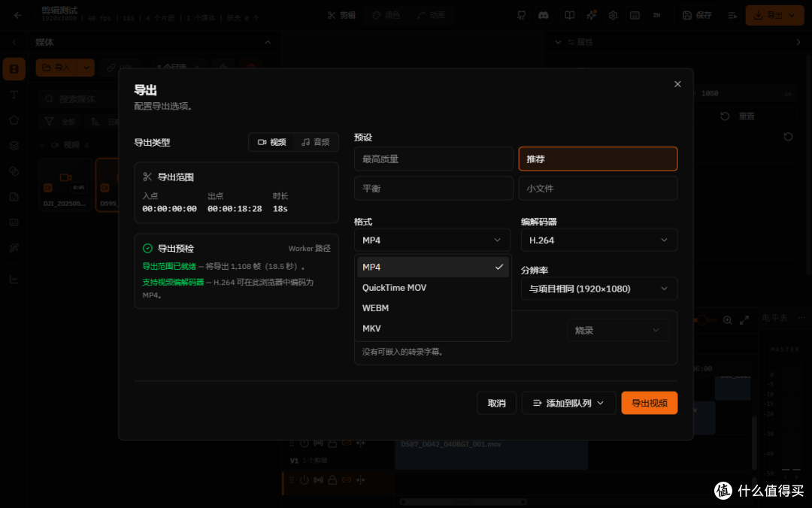This screenshot has height=508, width=812.
Task: Click the 取消 button
Action: (x=497, y=403)
